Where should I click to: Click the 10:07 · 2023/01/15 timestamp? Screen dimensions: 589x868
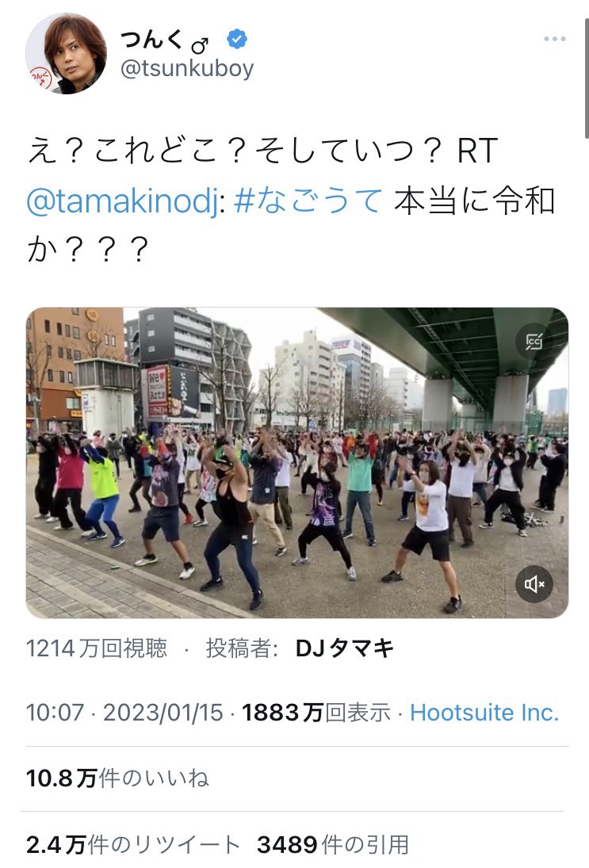[x=124, y=713]
